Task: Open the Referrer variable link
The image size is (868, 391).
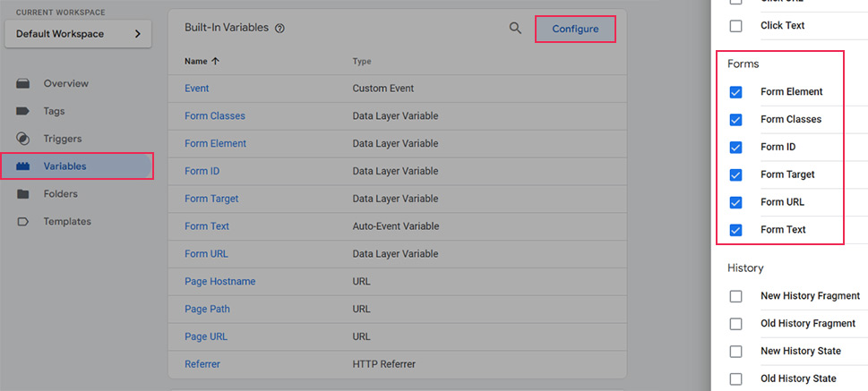Action: click(202, 364)
